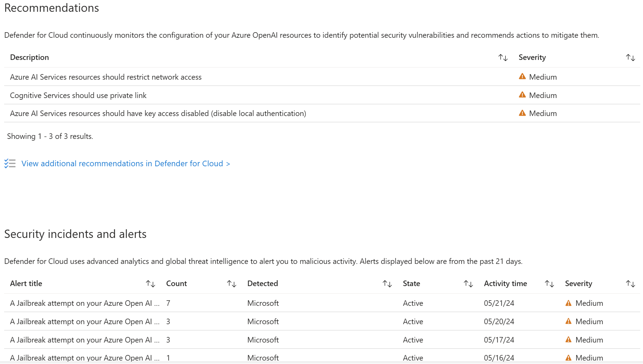Open Jailbreak alert with count 7
The width and height of the screenshot is (643, 364).
[x=85, y=303]
